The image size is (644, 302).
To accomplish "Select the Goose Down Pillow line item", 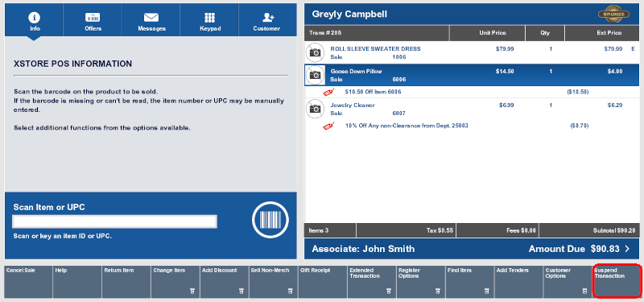I will click(x=472, y=75).
